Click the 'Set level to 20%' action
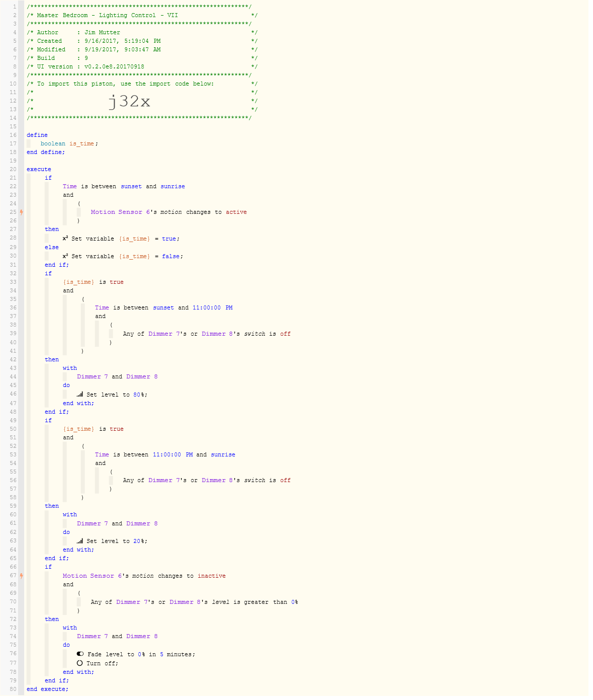Screen dimensions: 593x700 tap(117, 541)
